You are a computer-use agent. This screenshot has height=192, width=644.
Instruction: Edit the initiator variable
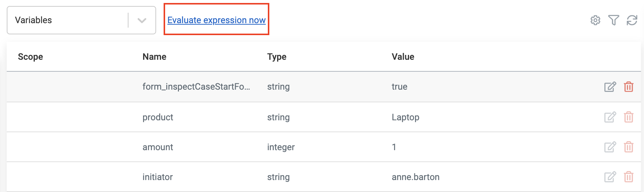610,177
